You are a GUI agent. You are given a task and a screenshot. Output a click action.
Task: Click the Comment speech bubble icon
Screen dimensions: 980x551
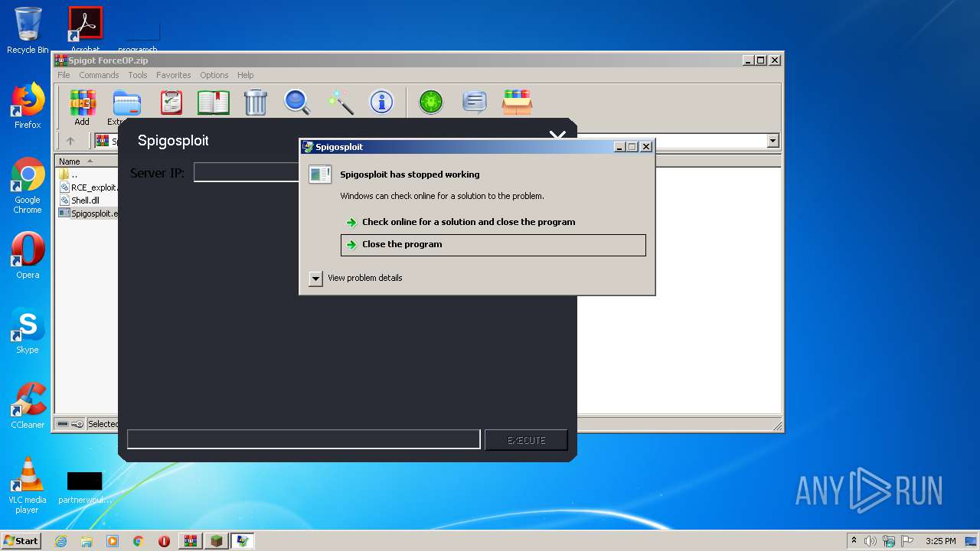(475, 102)
